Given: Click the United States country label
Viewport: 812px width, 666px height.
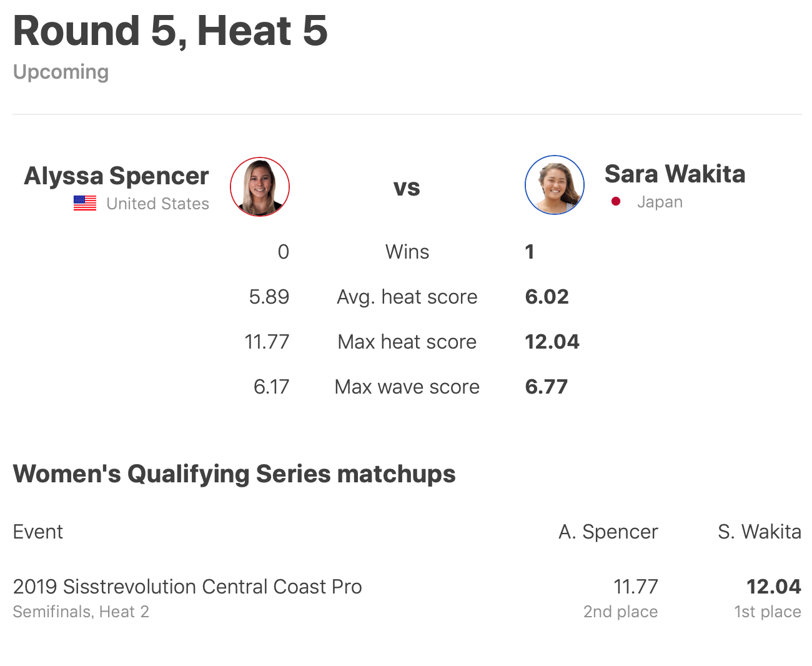Looking at the screenshot, I should click(157, 204).
